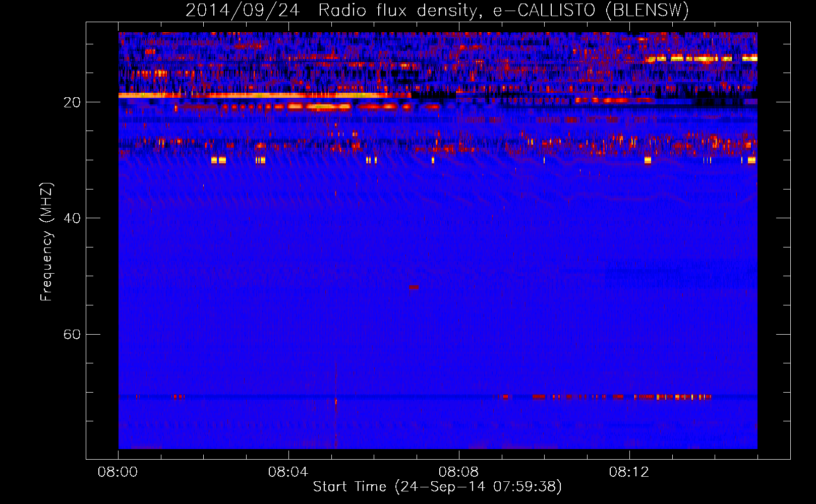816x504 pixels.
Task: Click the 60 MHz frequency tick label
Action: pyautogui.click(x=72, y=335)
